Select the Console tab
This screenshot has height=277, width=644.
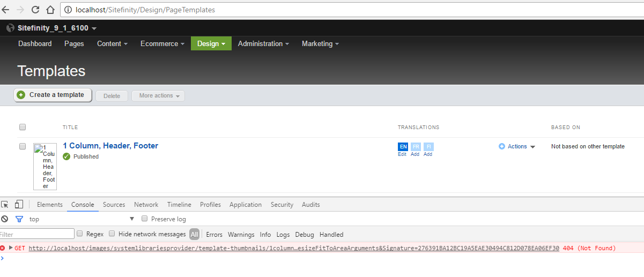[83, 205]
